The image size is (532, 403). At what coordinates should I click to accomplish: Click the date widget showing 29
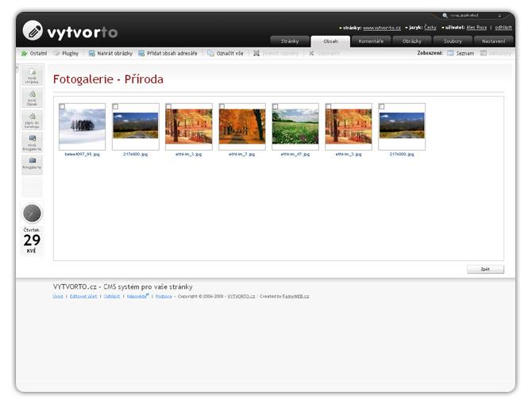(32, 240)
